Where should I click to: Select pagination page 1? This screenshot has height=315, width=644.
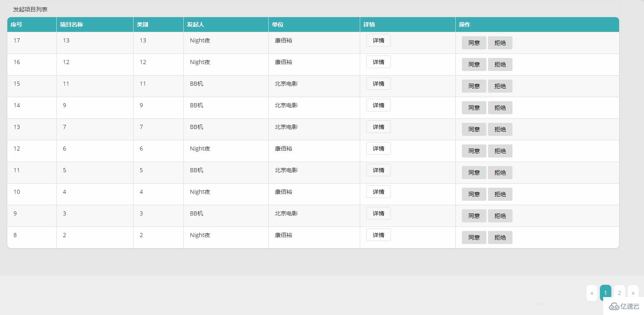tap(605, 293)
